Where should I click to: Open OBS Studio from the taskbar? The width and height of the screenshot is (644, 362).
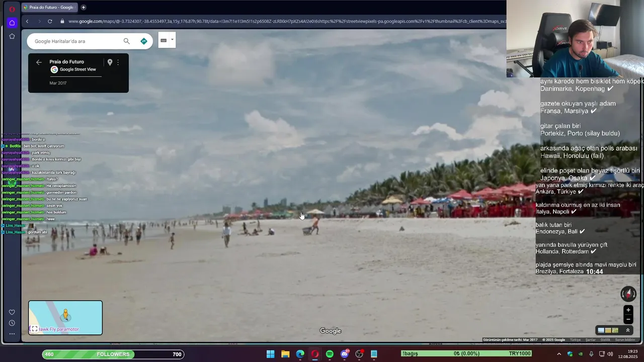click(359, 354)
